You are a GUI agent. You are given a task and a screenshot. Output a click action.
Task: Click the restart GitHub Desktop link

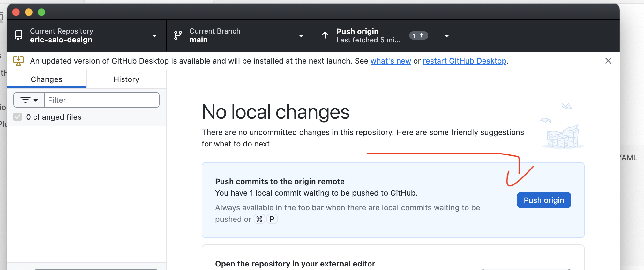pyautogui.click(x=465, y=61)
